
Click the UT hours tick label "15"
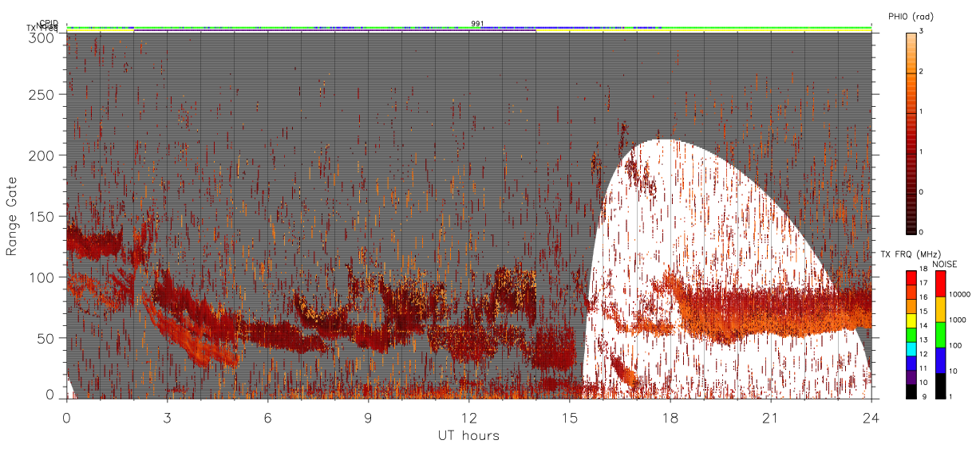(x=569, y=417)
